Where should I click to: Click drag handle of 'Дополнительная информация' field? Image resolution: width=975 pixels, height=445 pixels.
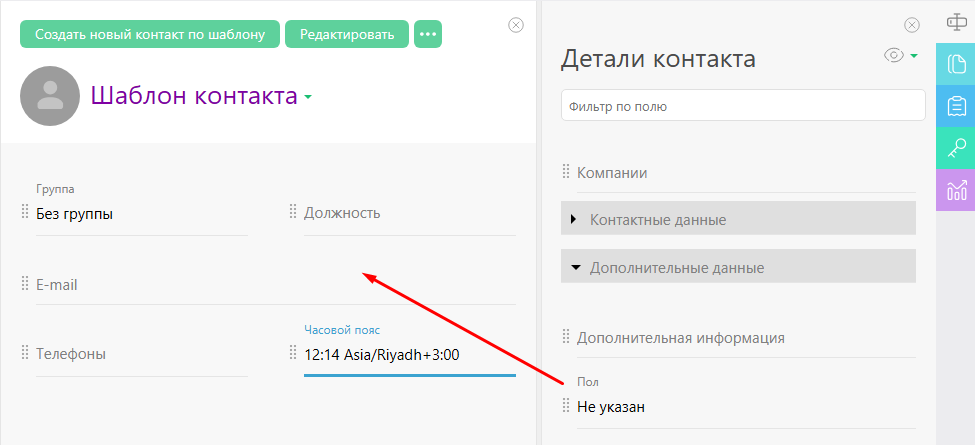click(x=566, y=337)
